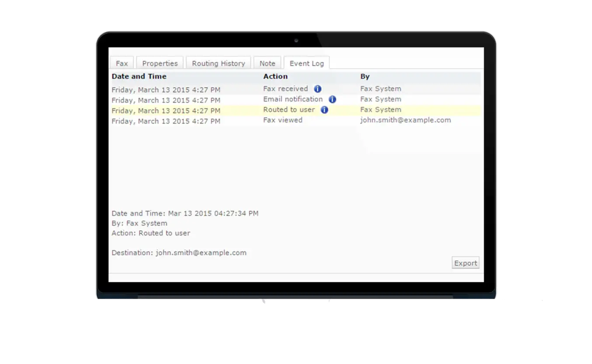View the Routing History tab
The width and height of the screenshot is (592, 364).
[x=218, y=63]
